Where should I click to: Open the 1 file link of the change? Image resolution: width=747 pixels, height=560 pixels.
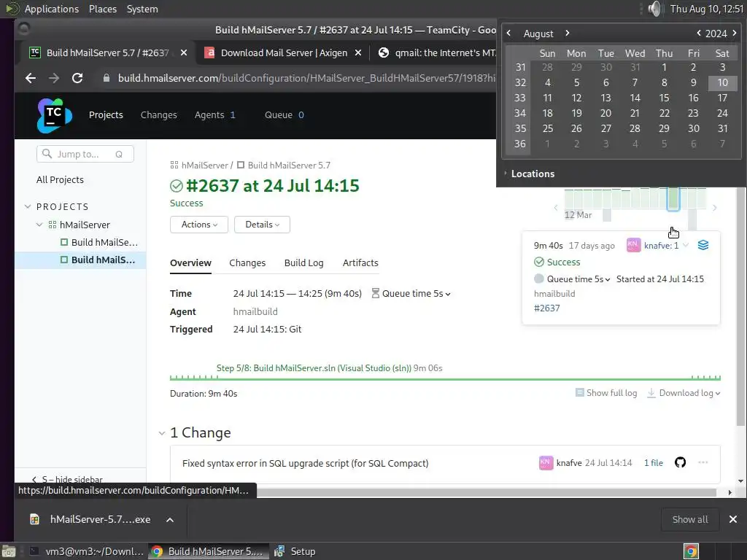(654, 463)
